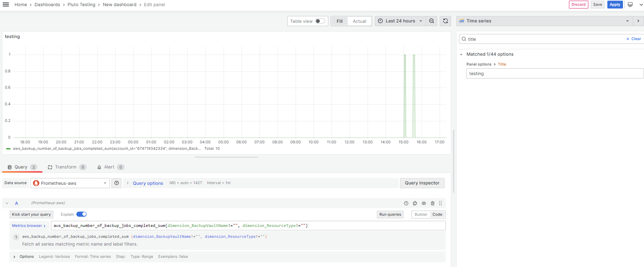The height and width of the screenshot is (267, 644).
Task: Duplicate query A with copy icon
Action: click(x=415, y=203)
